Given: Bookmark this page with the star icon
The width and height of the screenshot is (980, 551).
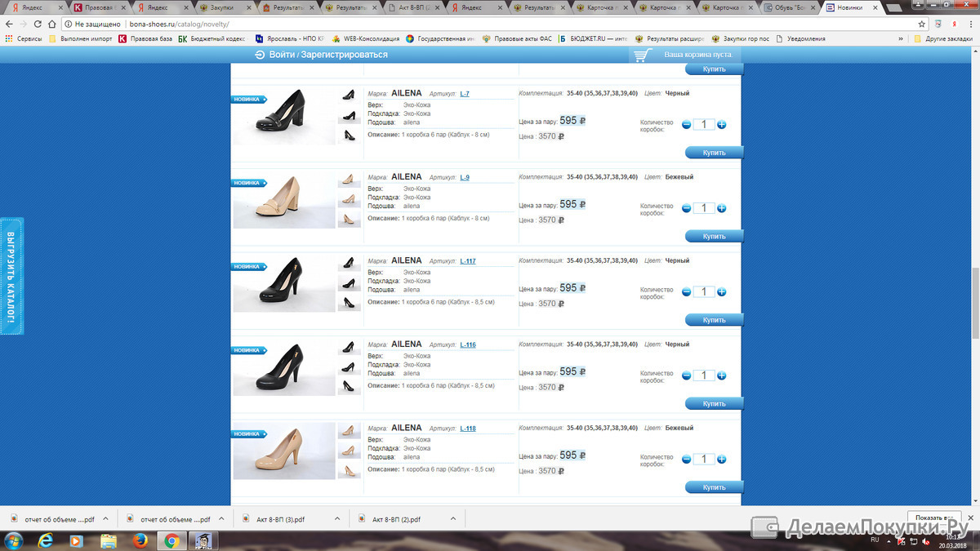Looking at the screenshot, I should (x=922, y=24).
